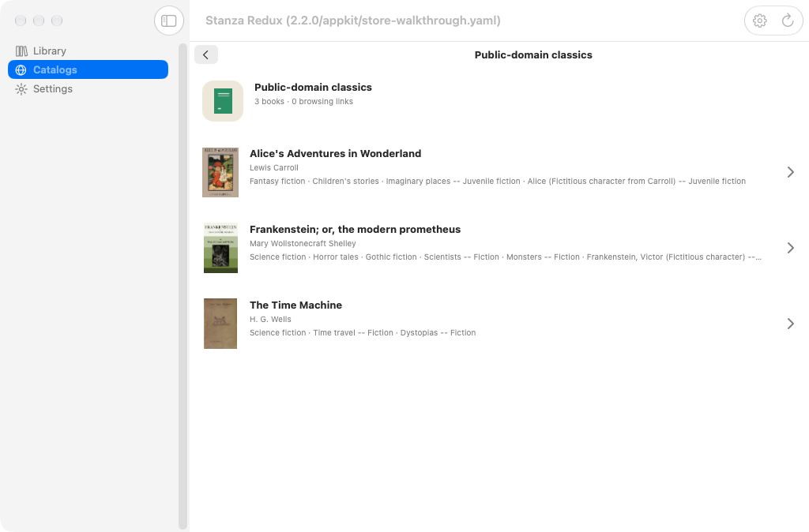Open Settings in the sidebar
Image resolution: width=809 pixels, height=532 pixels.
click(x=88, y=88)
